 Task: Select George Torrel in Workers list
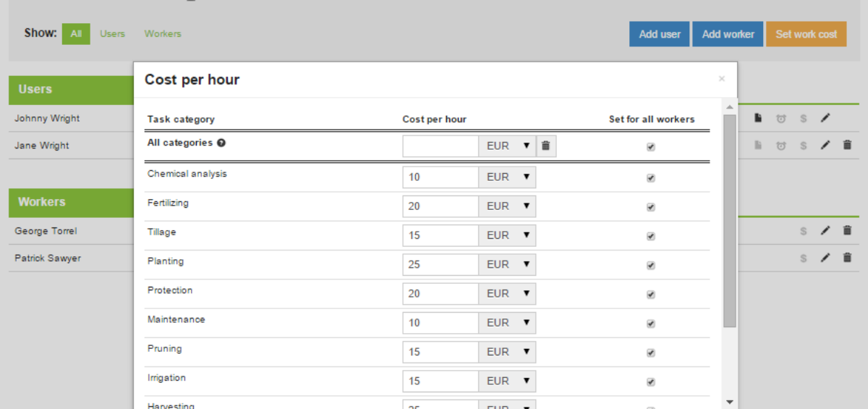click(x=46, y=231)
